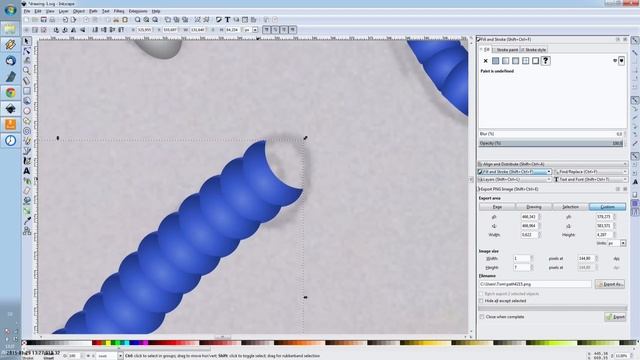This screenshot has height=360, width=640.
Task: Adjust the Blur percentage slider
Action: click(551, 134)
